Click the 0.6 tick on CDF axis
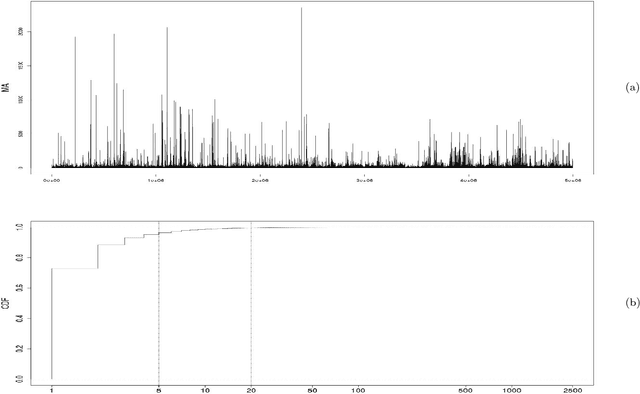The image size is (640, 394). [x=20, y=288]
